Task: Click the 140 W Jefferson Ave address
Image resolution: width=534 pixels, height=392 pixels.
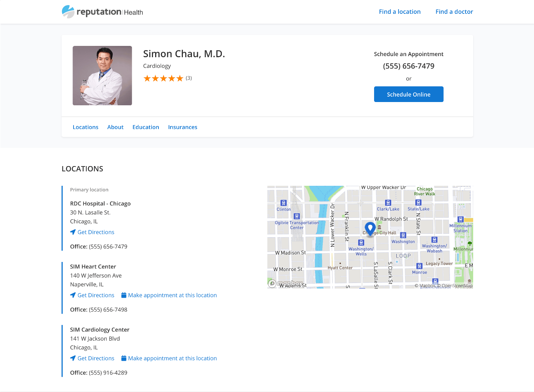Action: click(x=96, y=276)
